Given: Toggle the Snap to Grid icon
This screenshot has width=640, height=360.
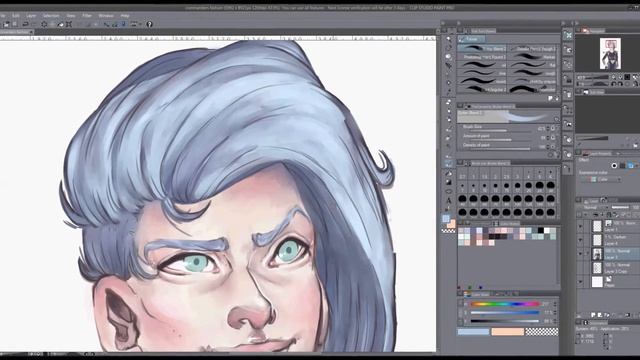Looking at the screenshot, I should [123, 24].
